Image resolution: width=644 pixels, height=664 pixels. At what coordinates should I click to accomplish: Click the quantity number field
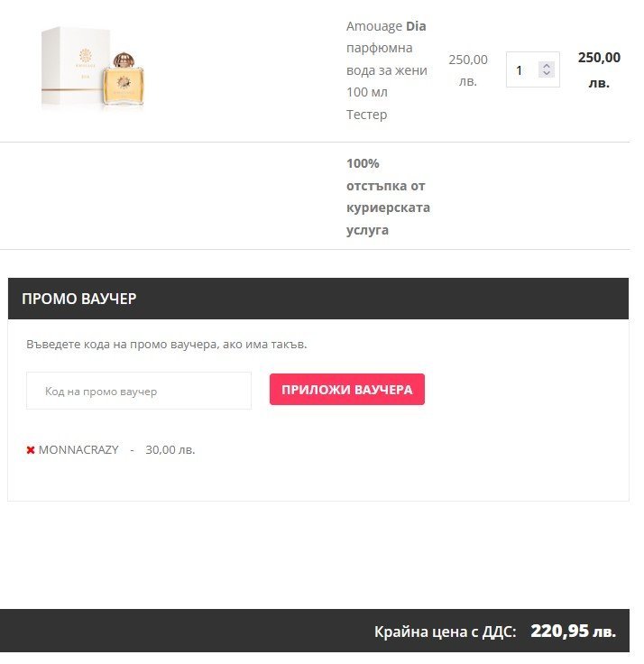pos(522,69)
